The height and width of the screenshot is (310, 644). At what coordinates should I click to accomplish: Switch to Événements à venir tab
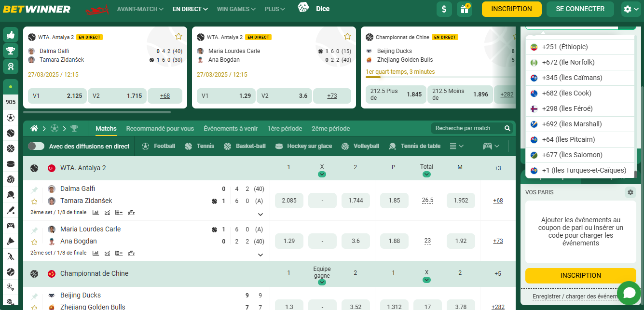[x=231, y=129]
